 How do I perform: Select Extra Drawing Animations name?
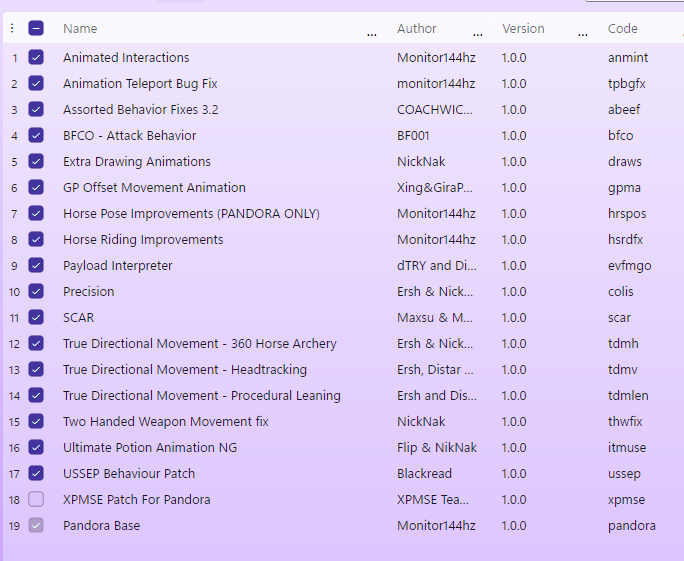click(x=137, y=161)
